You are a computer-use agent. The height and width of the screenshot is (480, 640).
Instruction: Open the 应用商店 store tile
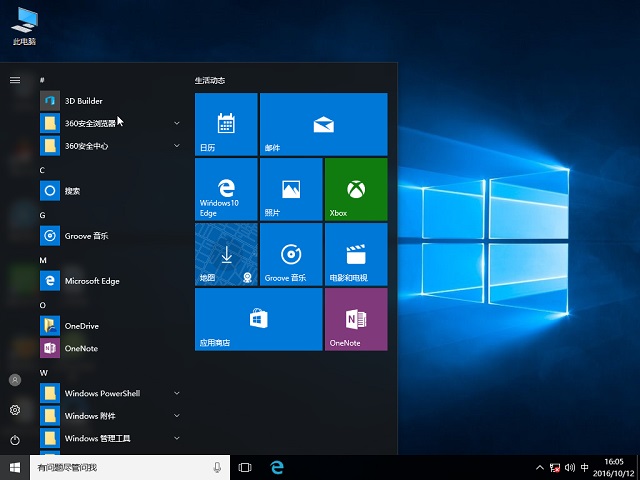(x=258, y=319)
